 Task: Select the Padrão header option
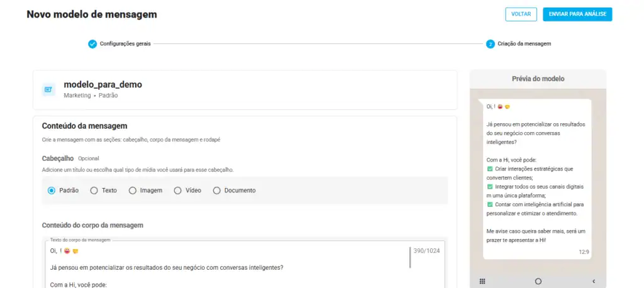pos(52,191)
